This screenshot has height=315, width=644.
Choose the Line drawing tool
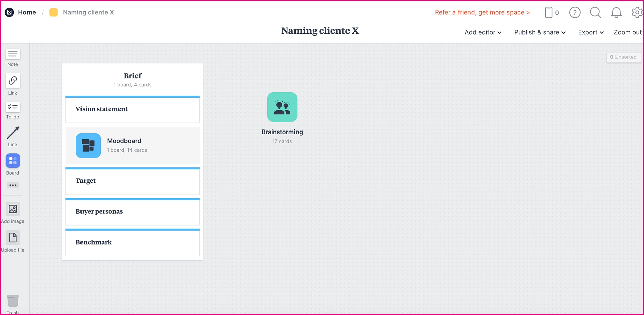click(x=13, y=133)
